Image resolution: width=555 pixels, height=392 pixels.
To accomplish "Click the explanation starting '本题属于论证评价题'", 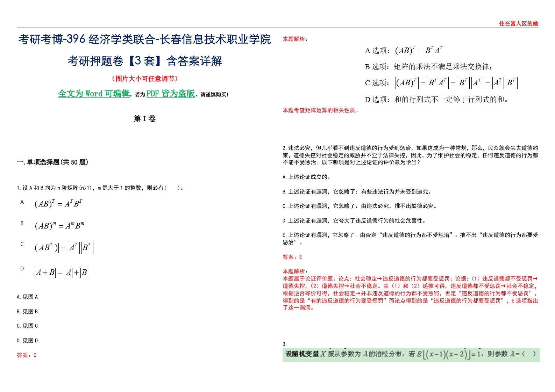I will click(x=410, y=293).
